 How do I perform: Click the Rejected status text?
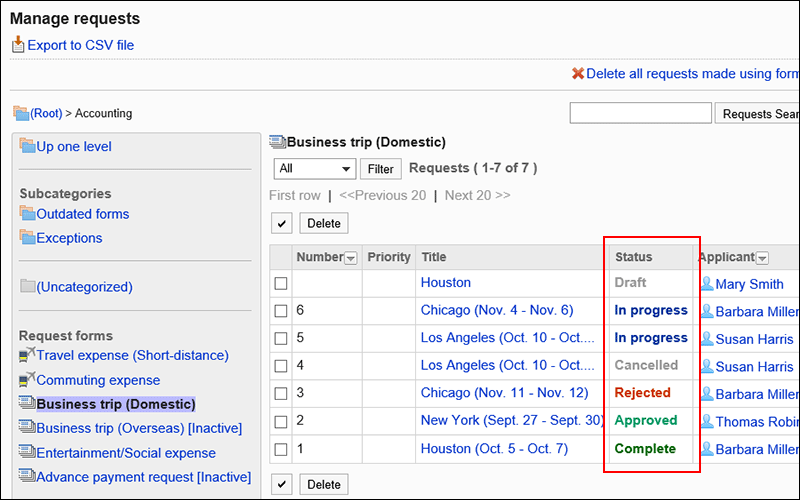642,392
